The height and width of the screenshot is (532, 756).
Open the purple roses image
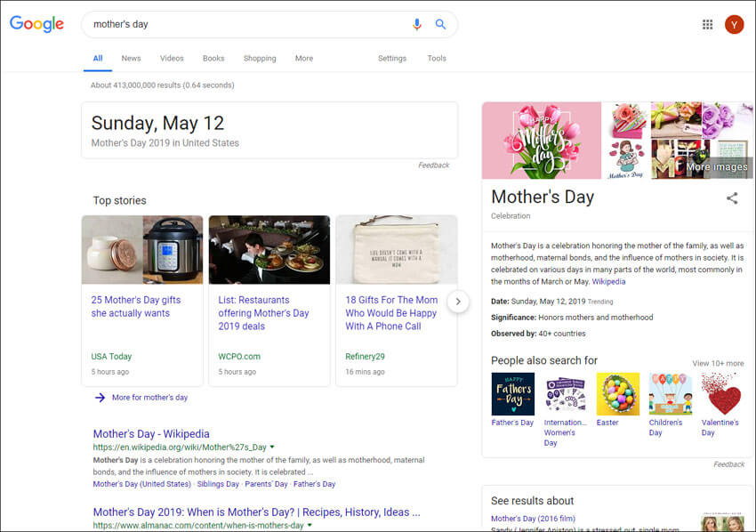tap(727, 120)
